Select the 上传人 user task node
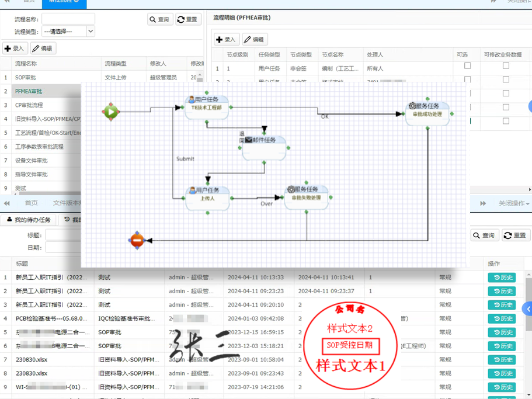Screen dimensions: 532x399 [208, 198]
